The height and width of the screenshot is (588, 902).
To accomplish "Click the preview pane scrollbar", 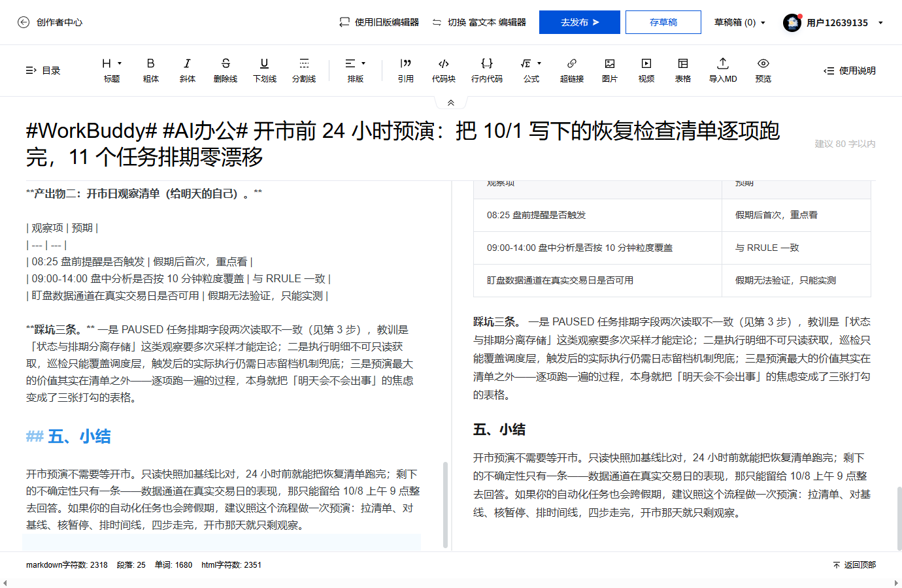I will point(899,519).
